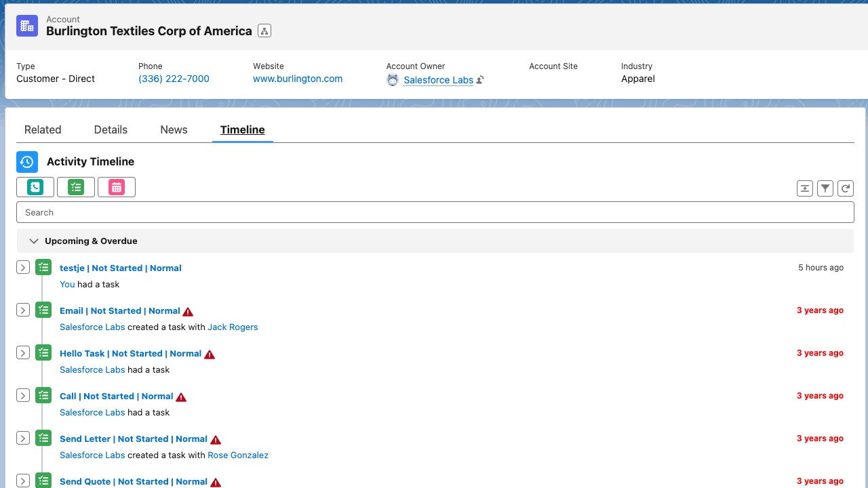Click the change owner icon next to Salesforce Labs
This screenshot has height=488, width=868.
point(480,80)
